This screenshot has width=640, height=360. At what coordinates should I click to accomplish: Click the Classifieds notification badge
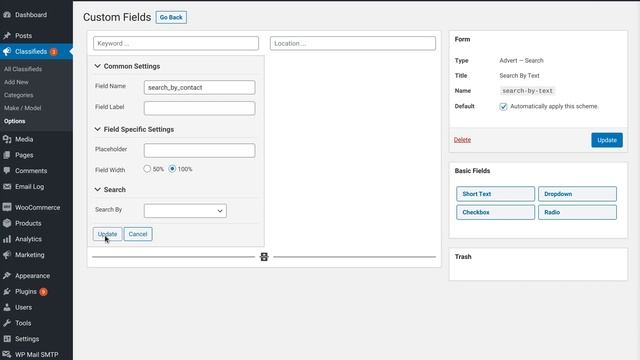[x=53, y=52]
